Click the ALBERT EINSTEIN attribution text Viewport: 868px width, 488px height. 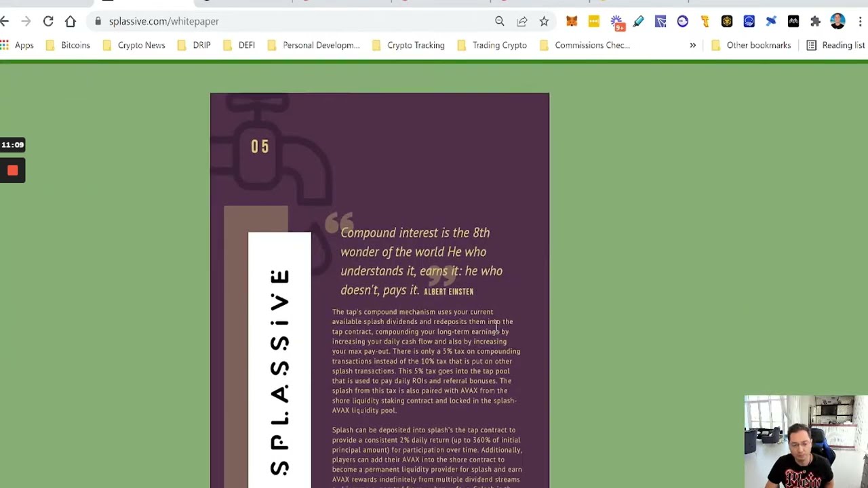click(448, 291)
